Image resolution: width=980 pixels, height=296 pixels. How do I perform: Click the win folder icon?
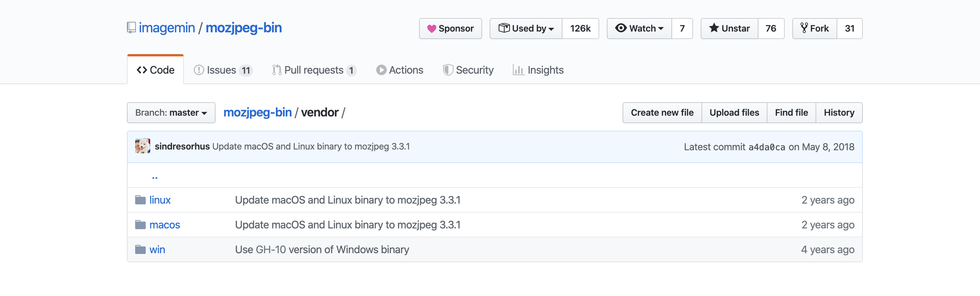140,249
